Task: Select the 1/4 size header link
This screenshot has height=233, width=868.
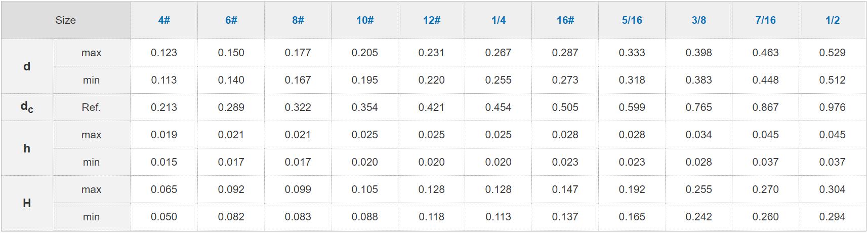Action: point(499,20)
